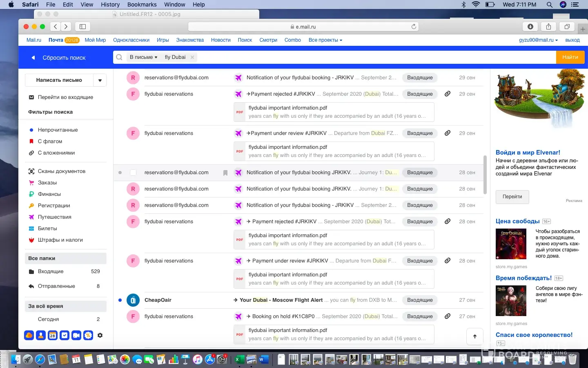This screenshot has height=368, width=588.
Task: Expand the 'В письме' search scope dropdown
Action: (143, 57)
